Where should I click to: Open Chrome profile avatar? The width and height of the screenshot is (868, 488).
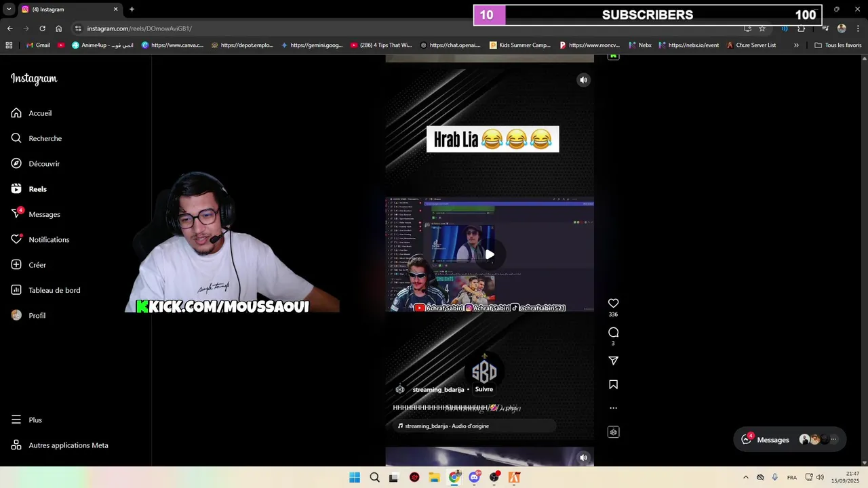pos(842,28)
